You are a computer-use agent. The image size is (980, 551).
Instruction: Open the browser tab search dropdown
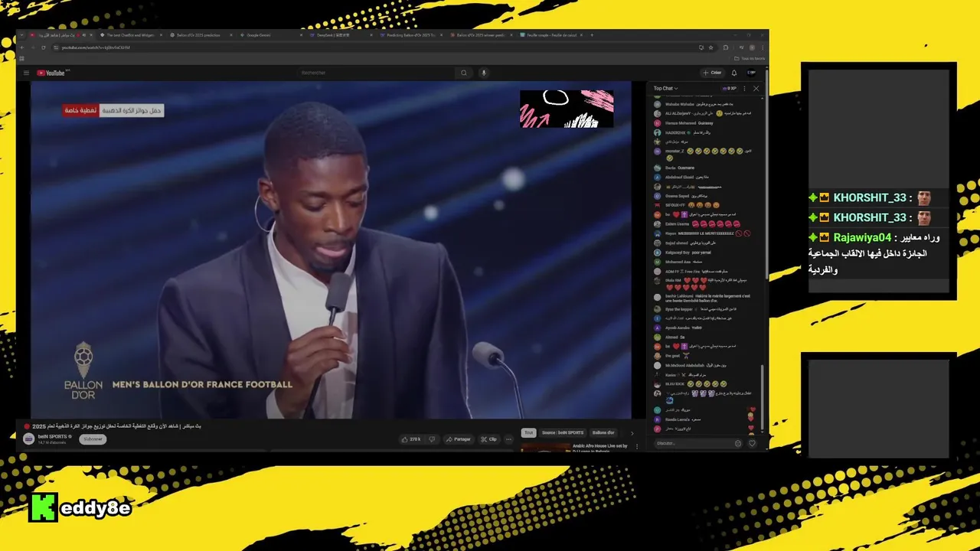[x=22, y=34]
